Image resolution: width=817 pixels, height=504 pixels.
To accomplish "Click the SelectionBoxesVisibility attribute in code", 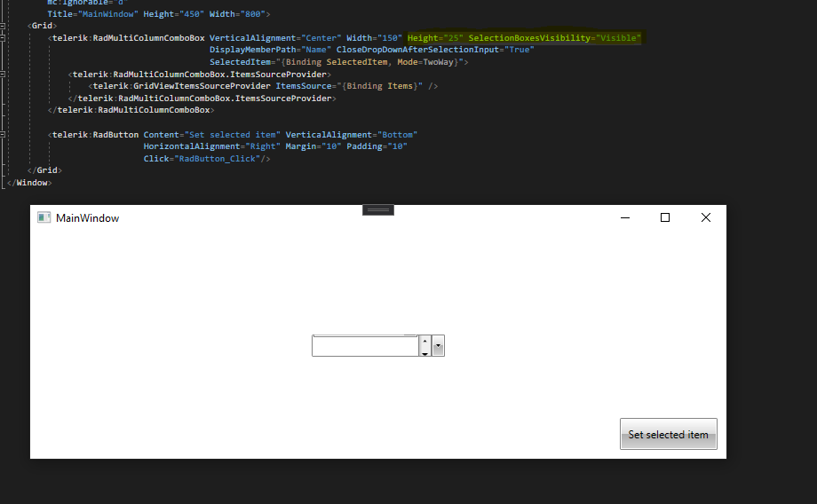I will (x=555, y=38).
